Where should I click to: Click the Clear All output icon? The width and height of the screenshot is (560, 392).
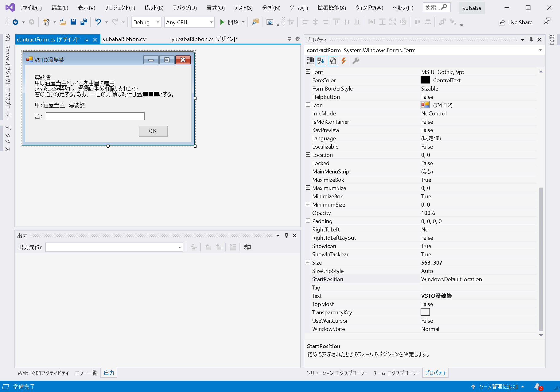233,247
